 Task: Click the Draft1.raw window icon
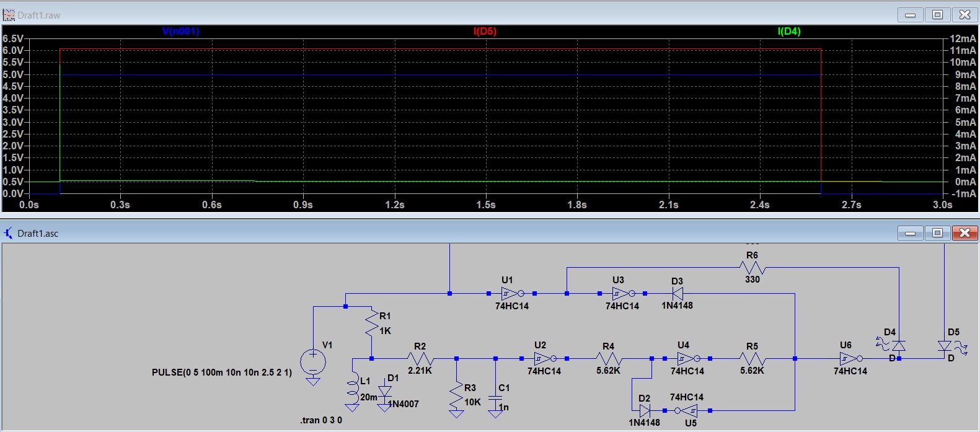coord(9,15)
